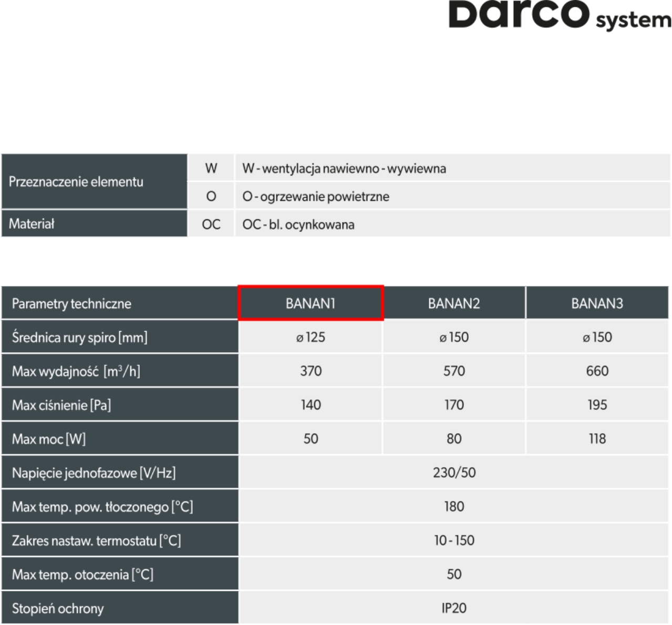Select 'O - ogrzewanie powietrzne' description
This screenshot has width=672, height=625.
tap(316, 197)
